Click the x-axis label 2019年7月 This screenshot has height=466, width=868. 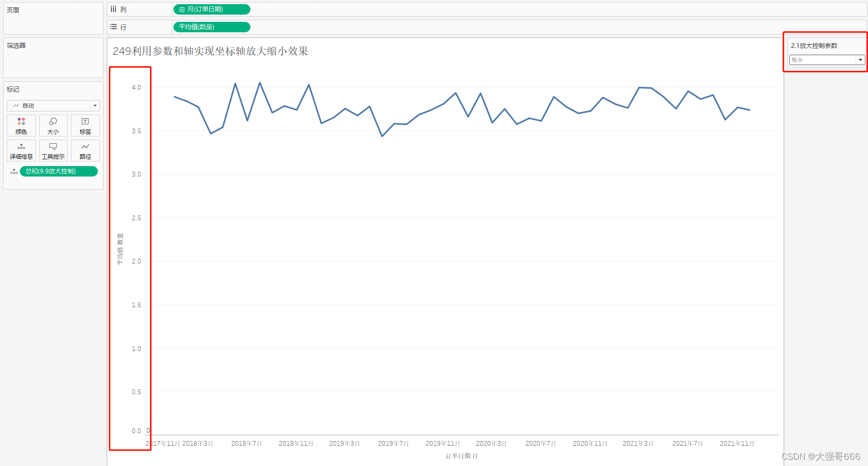pos(394,444)
